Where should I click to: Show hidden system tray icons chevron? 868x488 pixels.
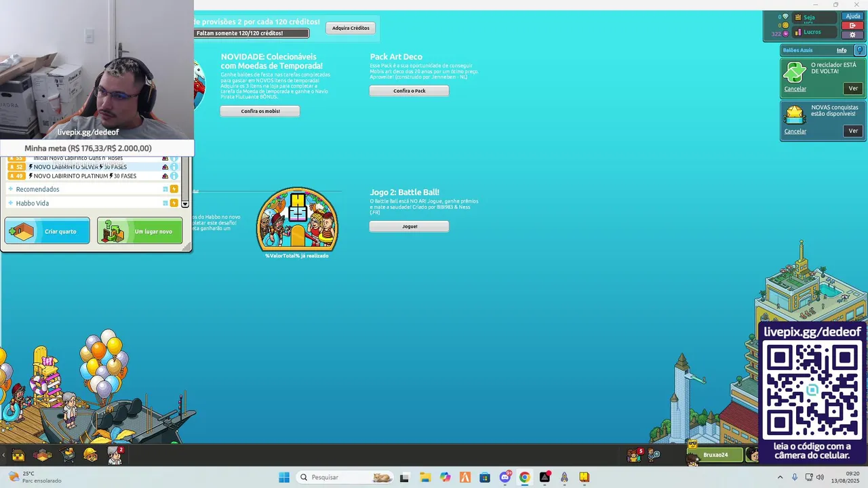[x=780, y=477]
